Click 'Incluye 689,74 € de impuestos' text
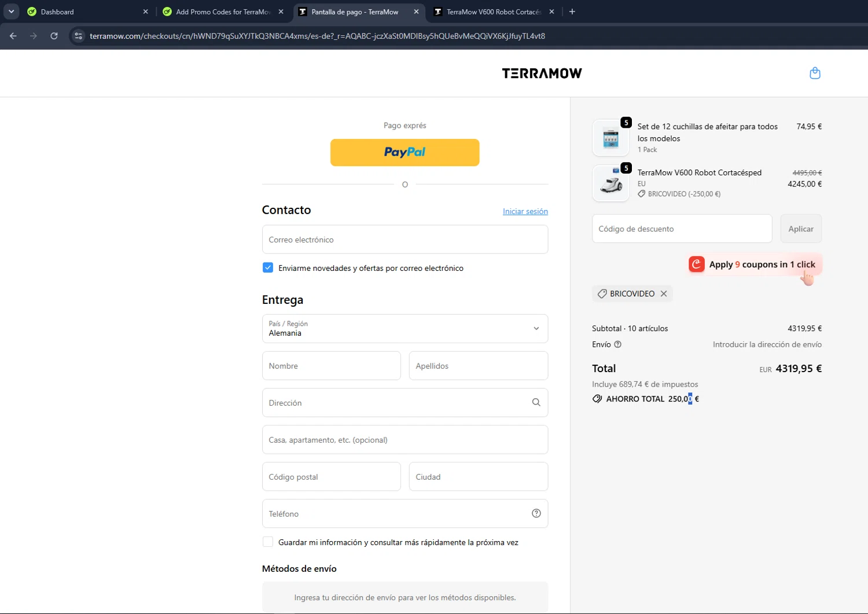This screenshot has height=614, width=868. click(645, 384)
